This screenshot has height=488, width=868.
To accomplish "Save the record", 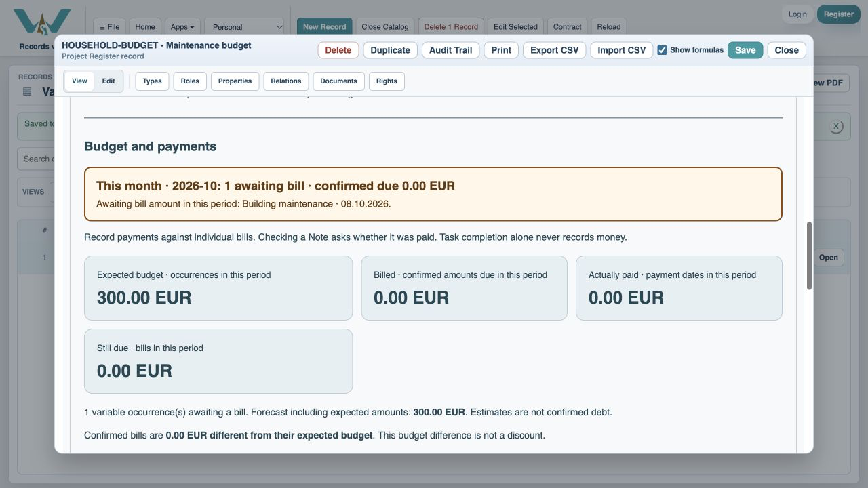I will (x=745, y=50).
